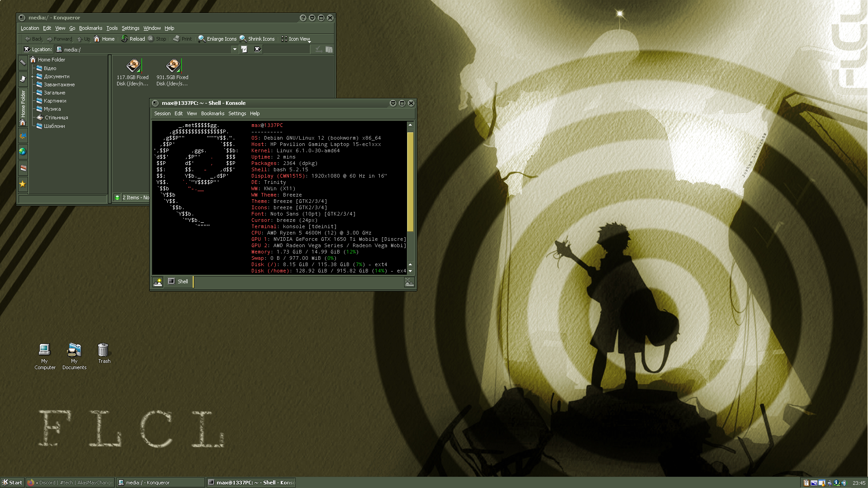Click the new session icon in Konsole
Image resolution: width=868 pixels, height=488 pixels.
click(158, 282)
